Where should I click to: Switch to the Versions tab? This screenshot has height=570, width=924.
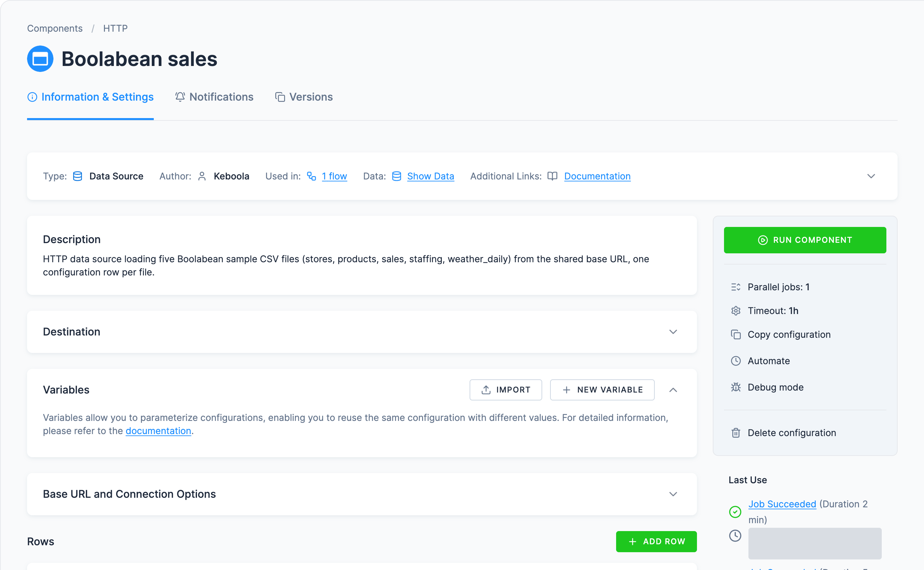click(304, 97)
